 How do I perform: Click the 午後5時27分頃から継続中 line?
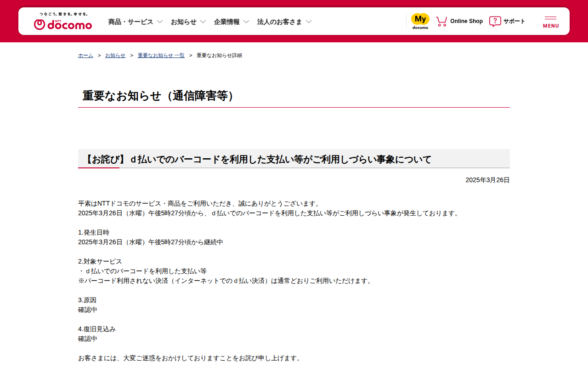(x=151, y=242)
